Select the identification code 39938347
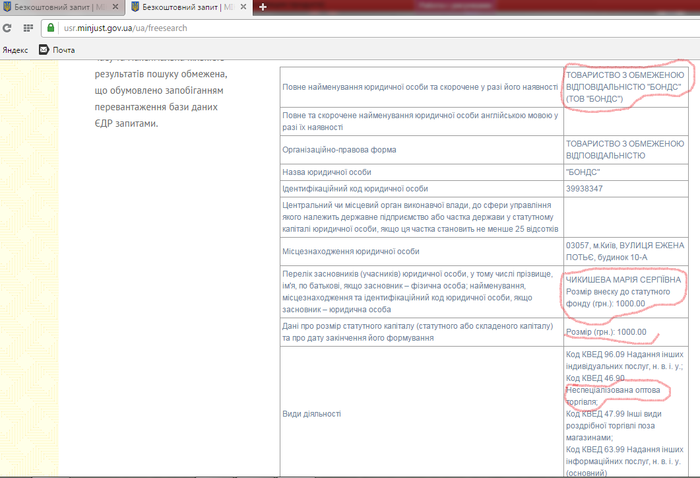Image resolution: width=700 pixels, height=478 pixels. (x=584, y=189)
